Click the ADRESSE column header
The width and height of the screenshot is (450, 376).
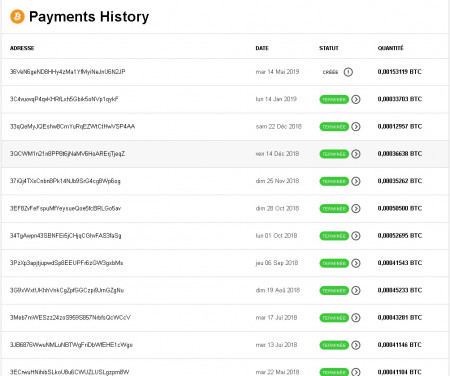coord(22,48)
